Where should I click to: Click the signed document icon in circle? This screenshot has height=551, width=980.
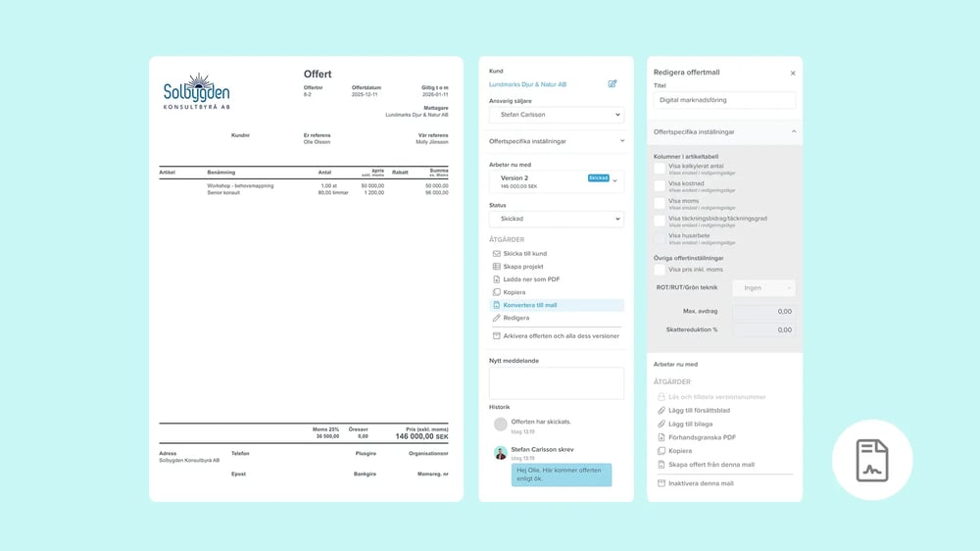872,460
